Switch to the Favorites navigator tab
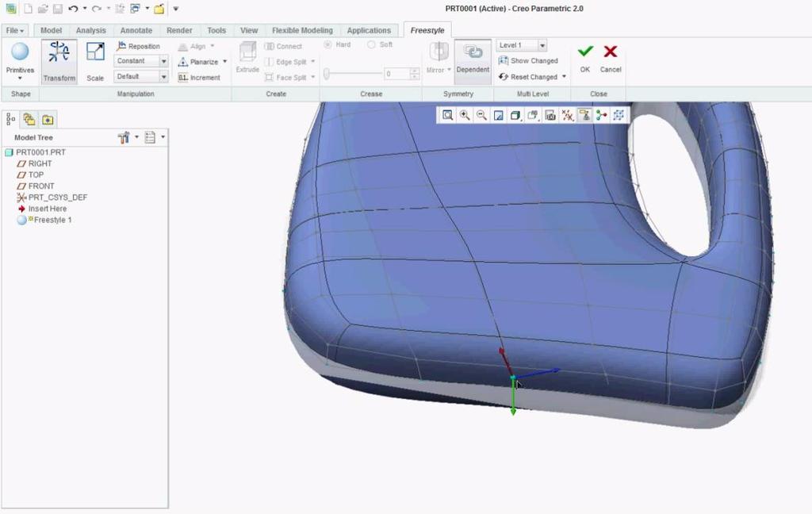 pyautogui.click(x=48, y=120)
